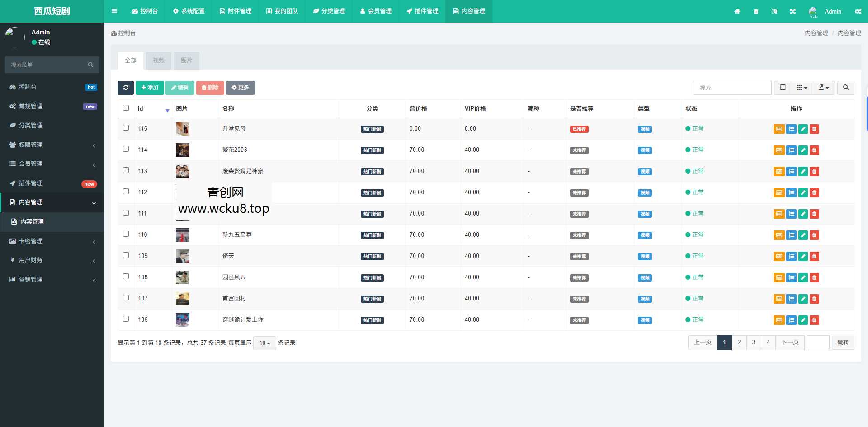Collapse sidebar with hamburger menu icon
The height and width of the screenshot is (427, 868).
114,11
